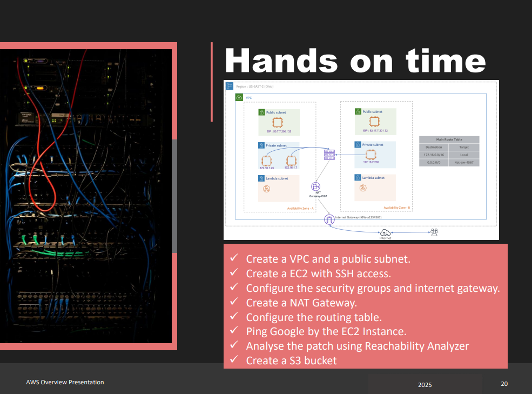Click the '172.16.0.0/16' route cell
The width and height of the screenshot is (532, 394).
434,155
